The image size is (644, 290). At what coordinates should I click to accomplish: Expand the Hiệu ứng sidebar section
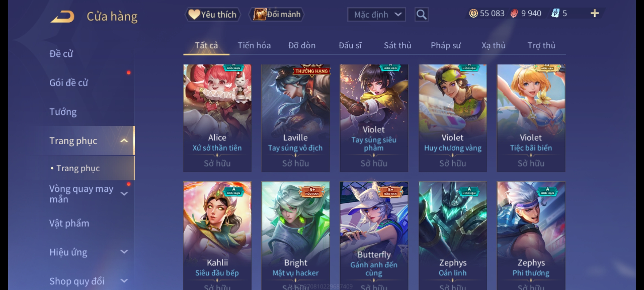pyautogui.click(x=124, y=252)
